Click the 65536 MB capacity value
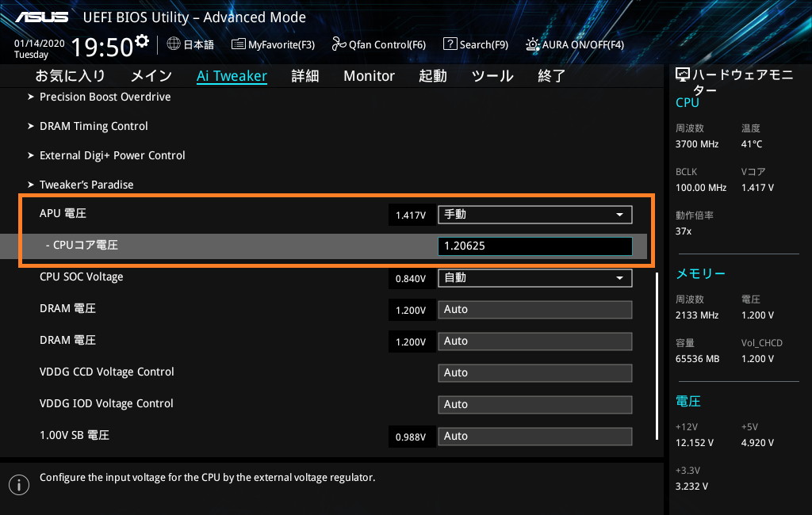Image resolution: width=812 pixels, height=515 pixels. point(698,359)
